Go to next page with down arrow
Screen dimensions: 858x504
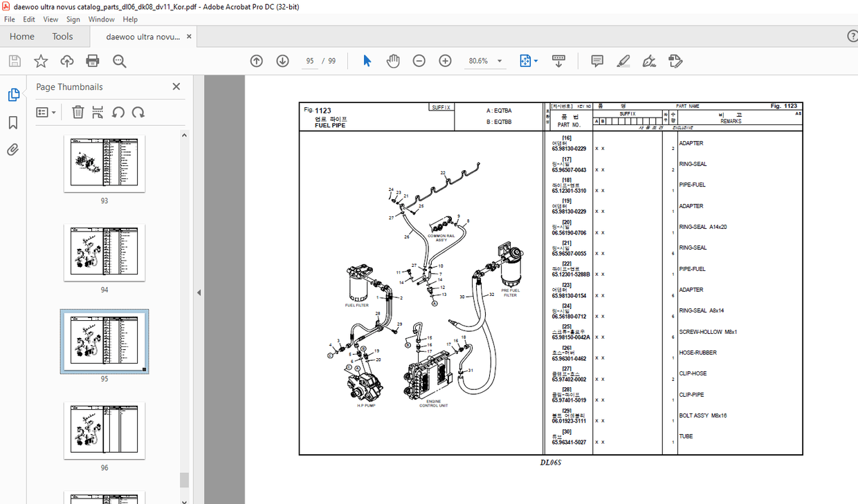click(282, 61)
